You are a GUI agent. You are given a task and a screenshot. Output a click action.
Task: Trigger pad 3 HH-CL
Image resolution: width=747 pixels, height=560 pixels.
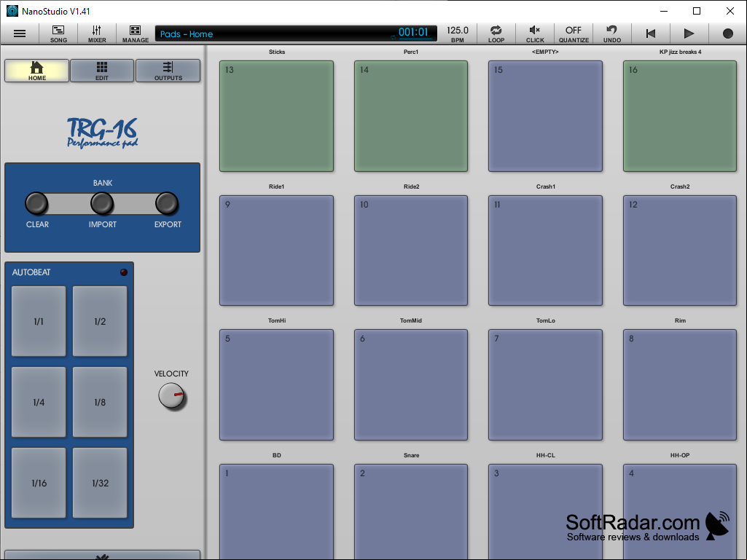[x=545, y=512]
